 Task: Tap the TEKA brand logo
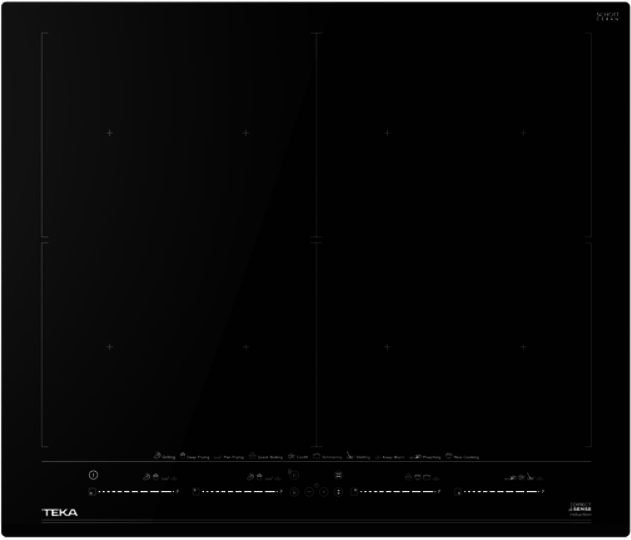59,513
